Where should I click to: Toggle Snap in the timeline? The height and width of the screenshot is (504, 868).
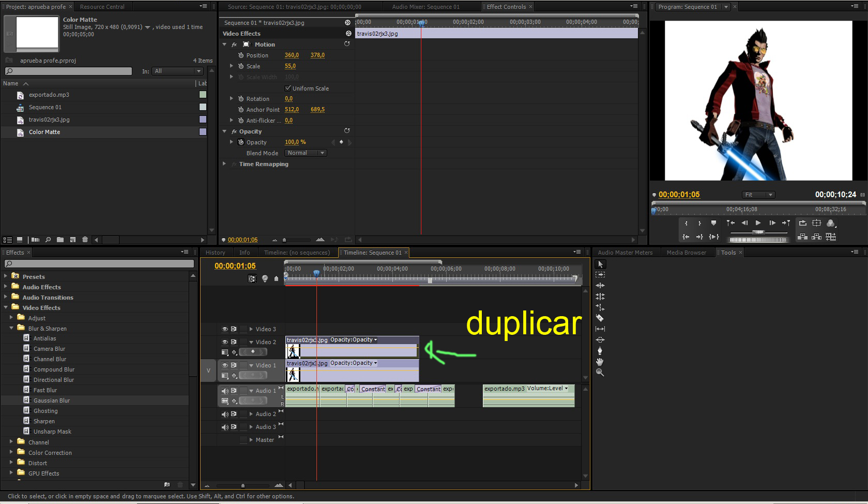pos(252,279)
